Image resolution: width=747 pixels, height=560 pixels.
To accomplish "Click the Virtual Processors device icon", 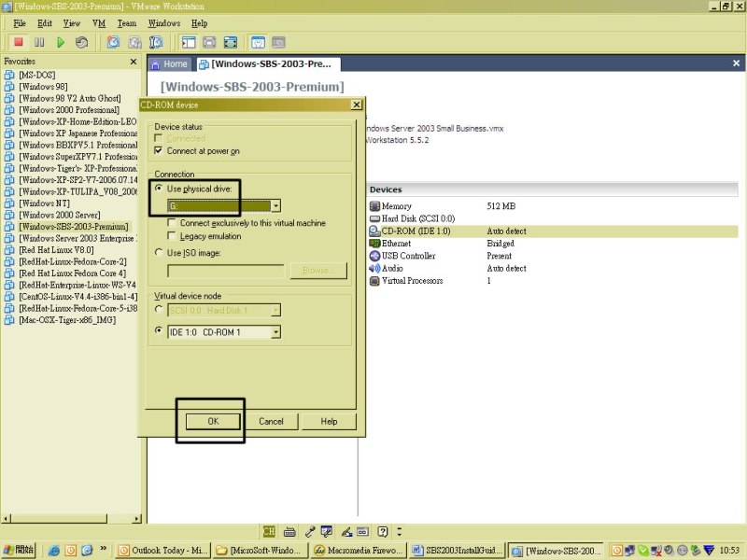I will coord(375,281).
